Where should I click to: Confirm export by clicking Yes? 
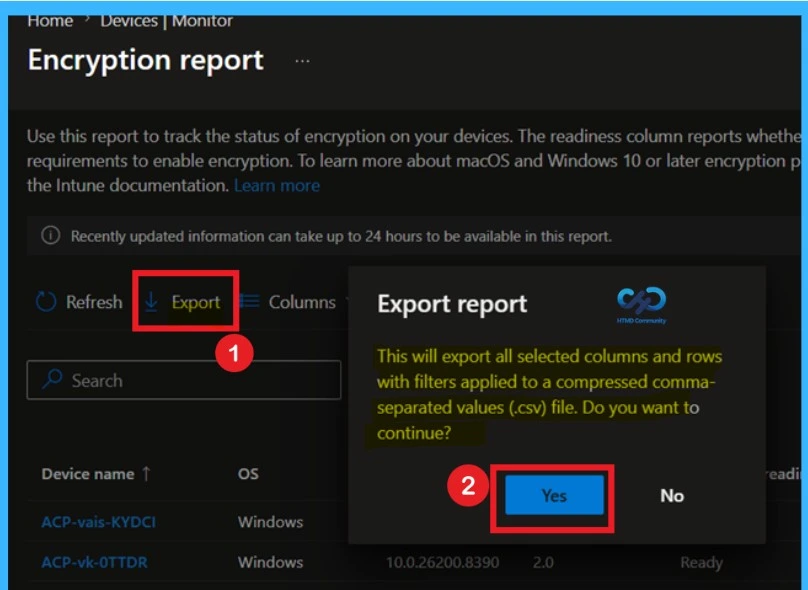554,495
